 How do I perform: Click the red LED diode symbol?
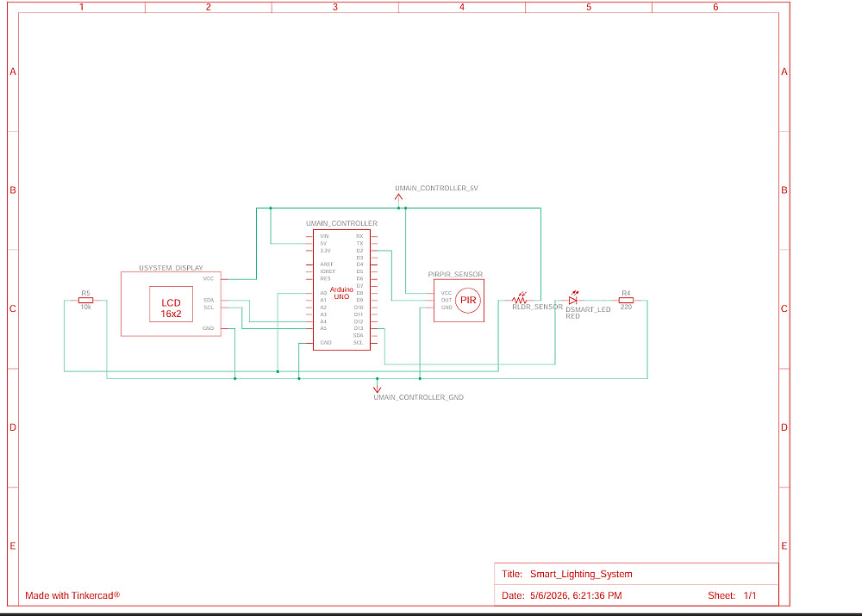[573, 300]
